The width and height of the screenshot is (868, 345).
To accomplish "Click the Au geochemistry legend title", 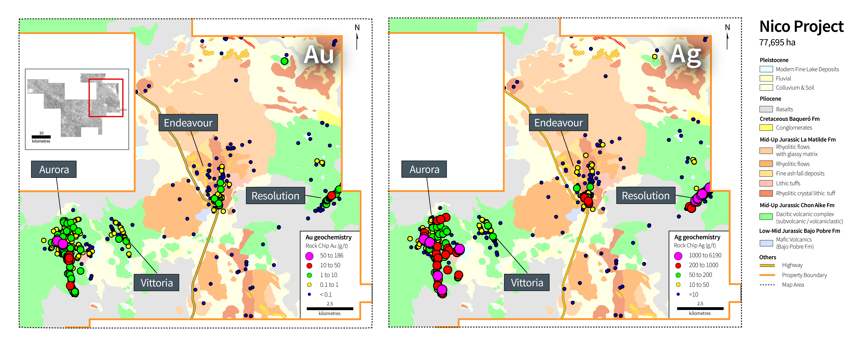I will [x=329, y=237].
